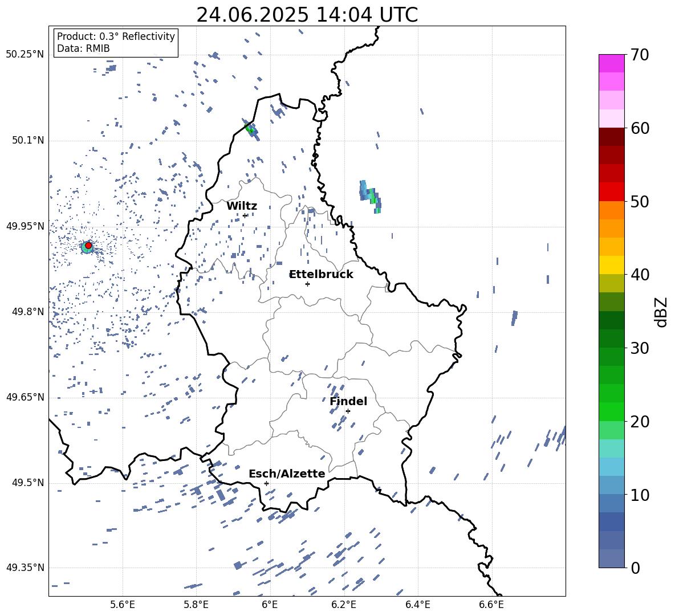Viewport: 675px width, 616px height.
Task: Click the colorbar tick label 40
Action: click(x=640, y=275)
